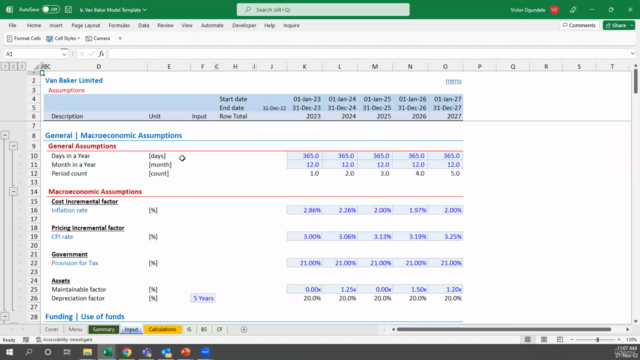The height and width of the screenshot is (360, 640).
Task: Open the Home tab
Action: (x=34, y=25)
